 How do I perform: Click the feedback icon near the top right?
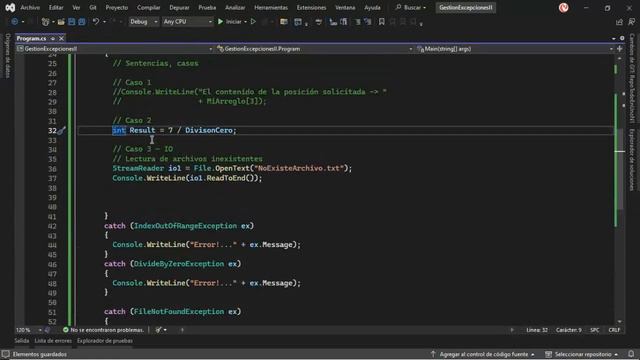click(631, 22)
